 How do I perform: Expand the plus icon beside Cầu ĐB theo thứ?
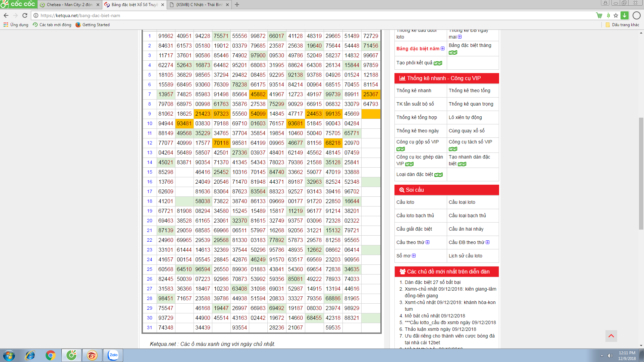[488, 242]
